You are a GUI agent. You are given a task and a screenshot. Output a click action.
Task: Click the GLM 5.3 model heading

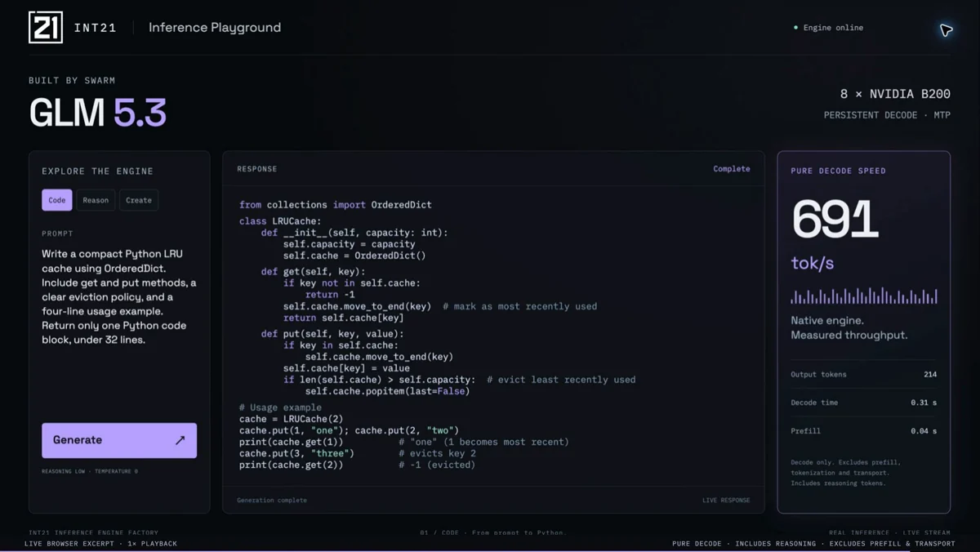pyautogui.click(x=98, y=113)
